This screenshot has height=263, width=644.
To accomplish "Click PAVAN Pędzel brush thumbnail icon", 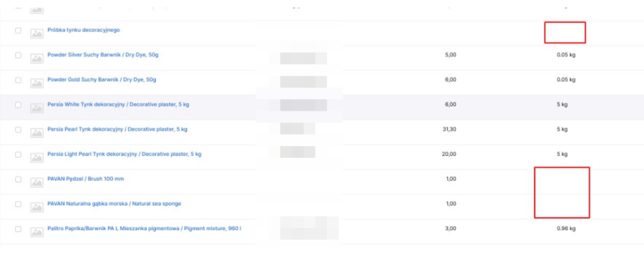I will point(36,180).
